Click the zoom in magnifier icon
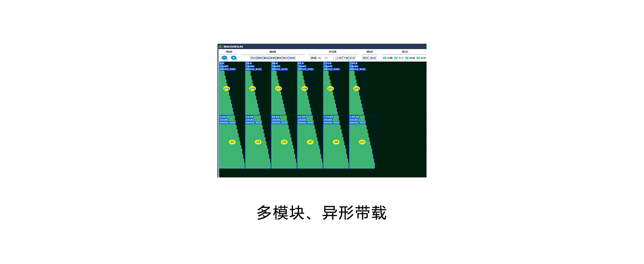644x264 pixels. click(234, 58)
